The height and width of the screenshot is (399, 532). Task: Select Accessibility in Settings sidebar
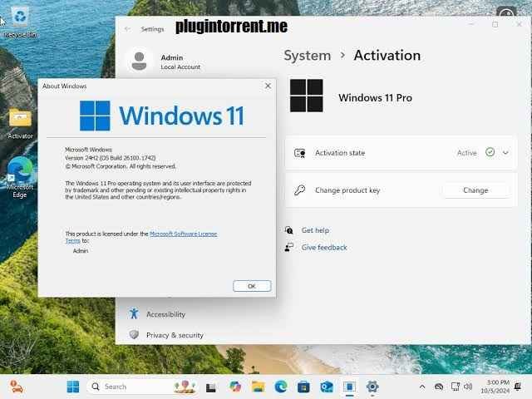click(x=165, y=314)
